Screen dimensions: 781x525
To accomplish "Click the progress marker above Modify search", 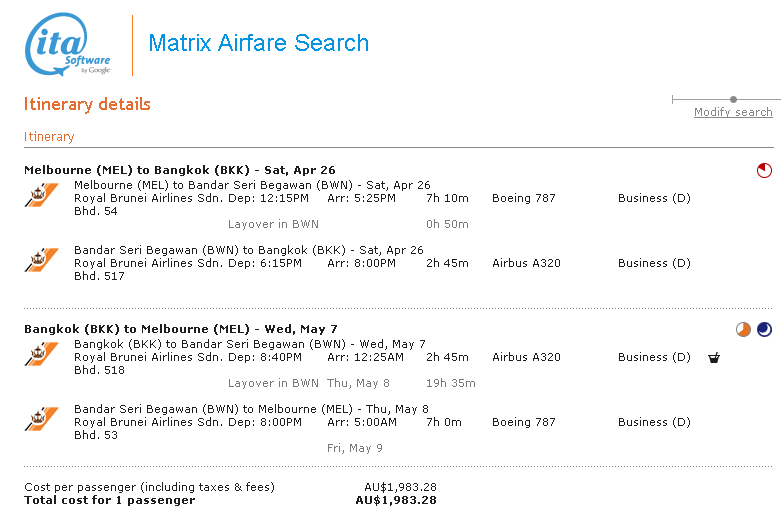I will 733,99.
